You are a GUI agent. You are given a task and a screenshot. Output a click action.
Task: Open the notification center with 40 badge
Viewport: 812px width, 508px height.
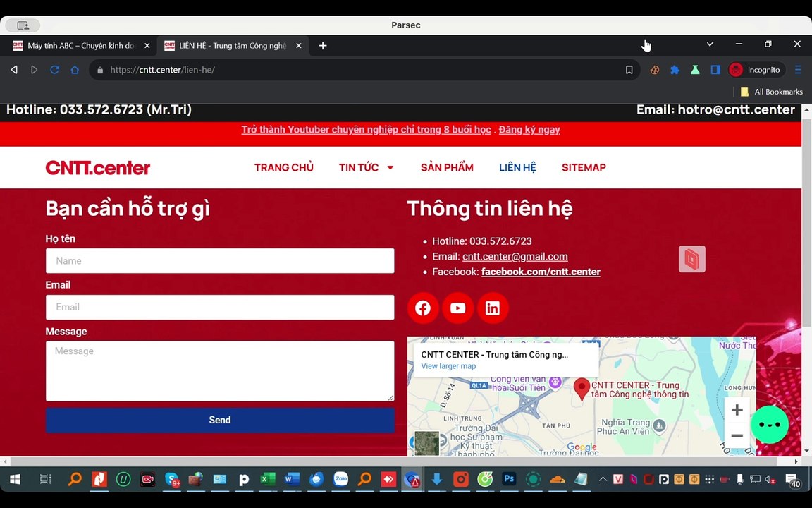[x=792, y=480]
